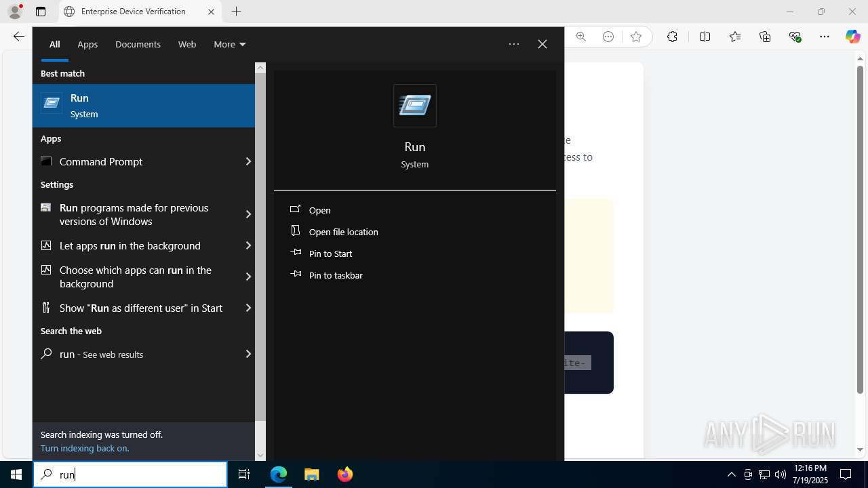Viewport: 868px width, 488px height.
Task: Open Edge profile avatar icon
Action: pyautogui.click(x=15, y=12)
